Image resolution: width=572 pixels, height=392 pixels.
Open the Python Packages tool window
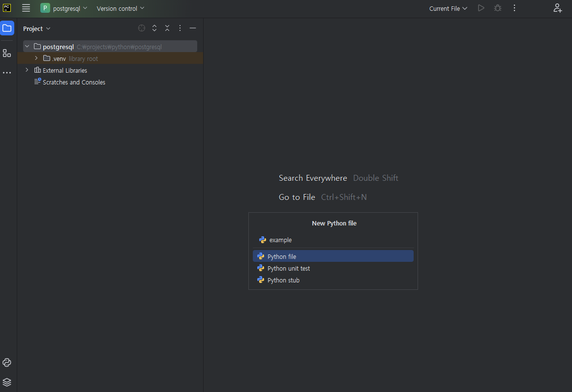(x=7, y=363)
